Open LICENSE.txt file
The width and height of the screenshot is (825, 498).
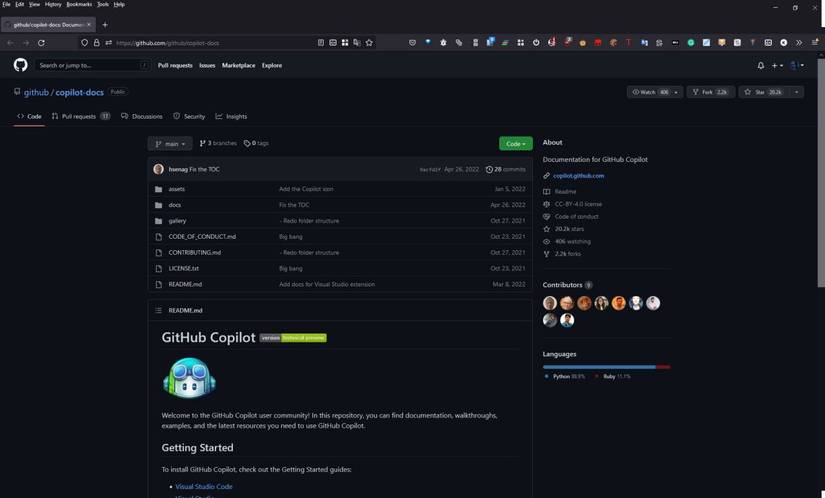click(x=184, y=268)
